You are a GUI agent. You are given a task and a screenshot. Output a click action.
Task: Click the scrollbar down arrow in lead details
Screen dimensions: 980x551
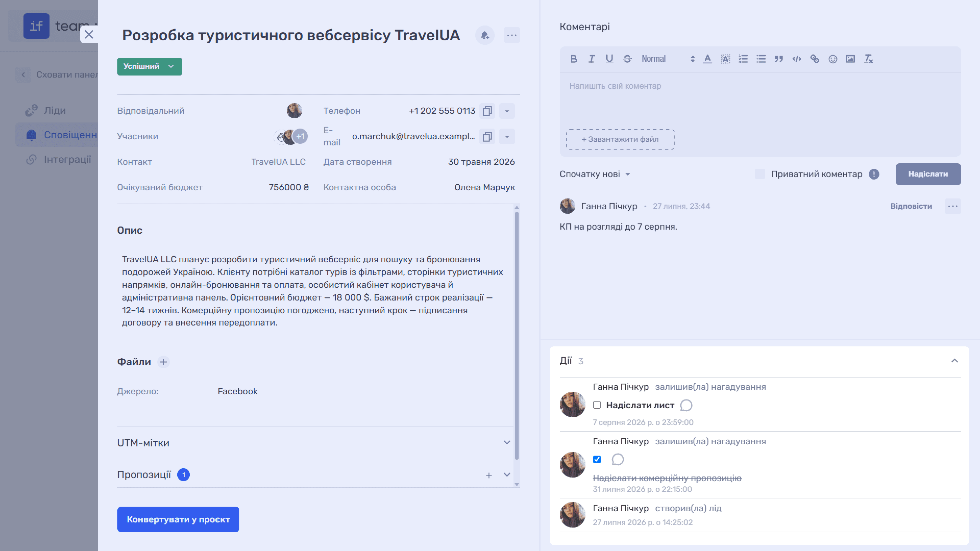click(x=516, y=484)
